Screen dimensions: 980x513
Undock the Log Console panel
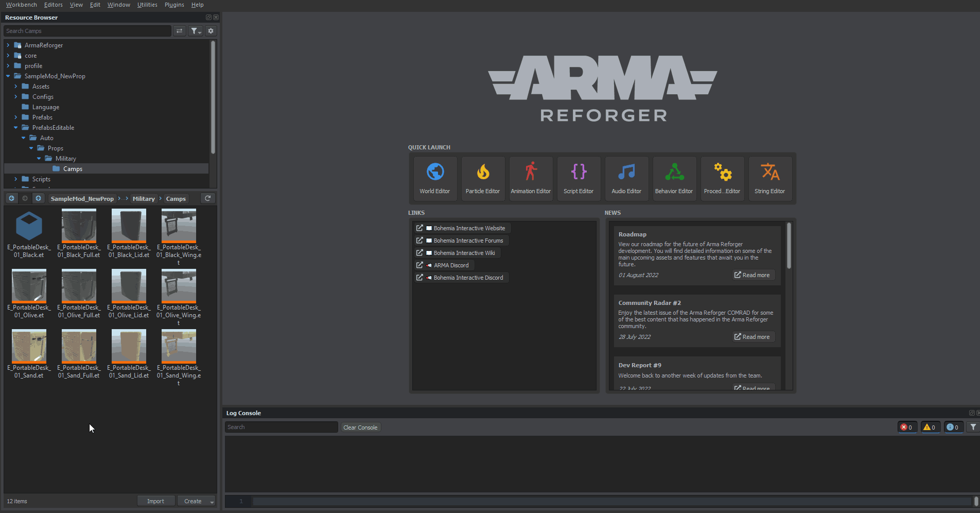pos(972,413)
